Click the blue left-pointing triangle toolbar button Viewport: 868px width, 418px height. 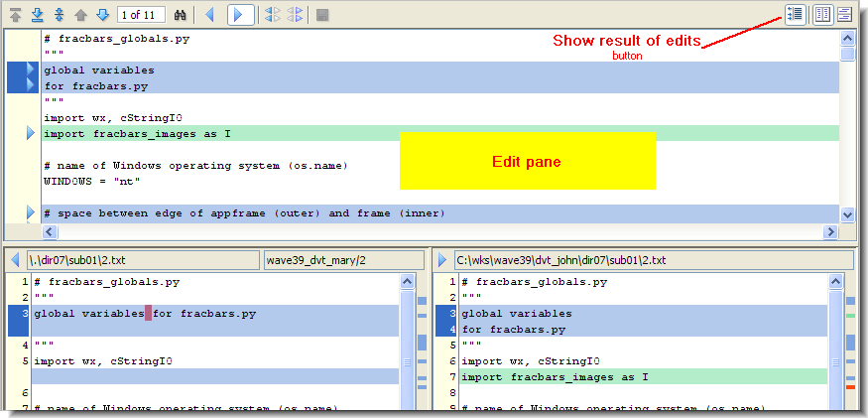[209, 15]
